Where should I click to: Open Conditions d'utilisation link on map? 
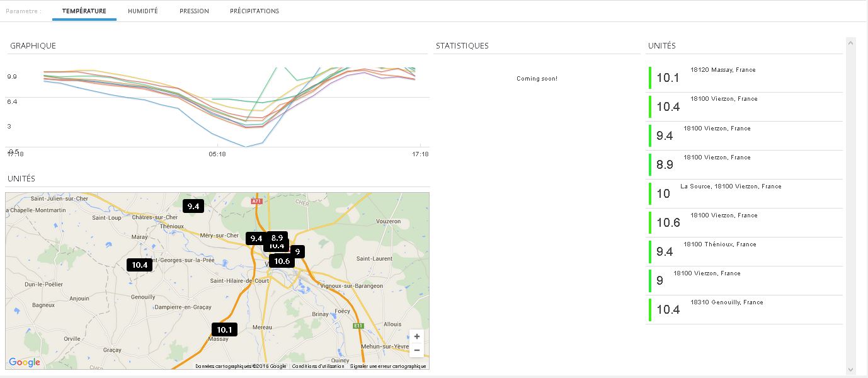click(x=318, y=366)
